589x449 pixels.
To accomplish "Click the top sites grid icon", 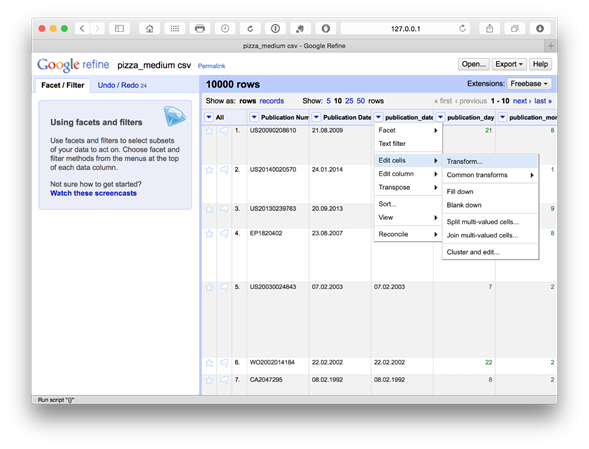I will pyautogui.click(x=175, y=29).
